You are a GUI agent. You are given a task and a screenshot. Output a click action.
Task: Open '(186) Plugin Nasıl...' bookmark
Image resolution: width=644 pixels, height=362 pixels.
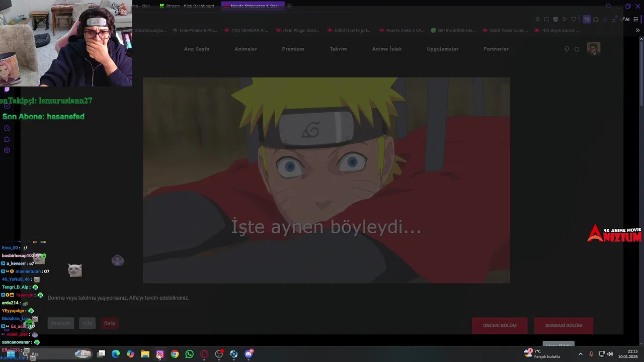pyautogui.click(x=297, y=30)
